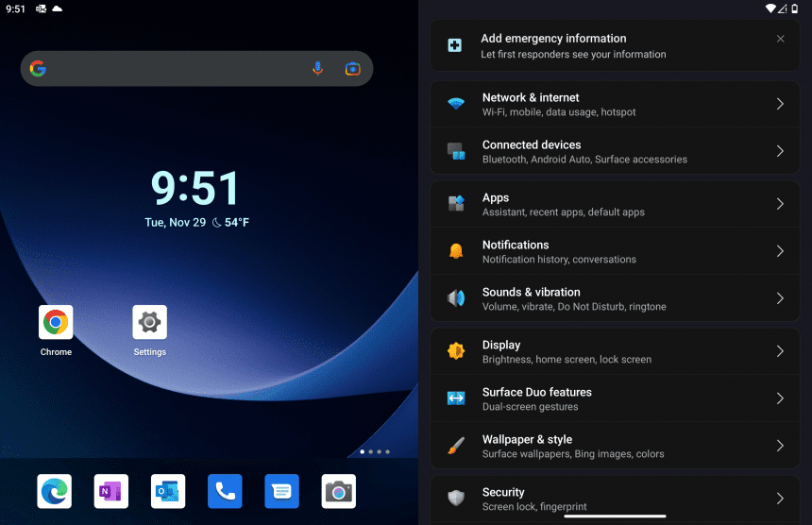
Task: Click the Notifications bell icon
Action: coord(456,251)
